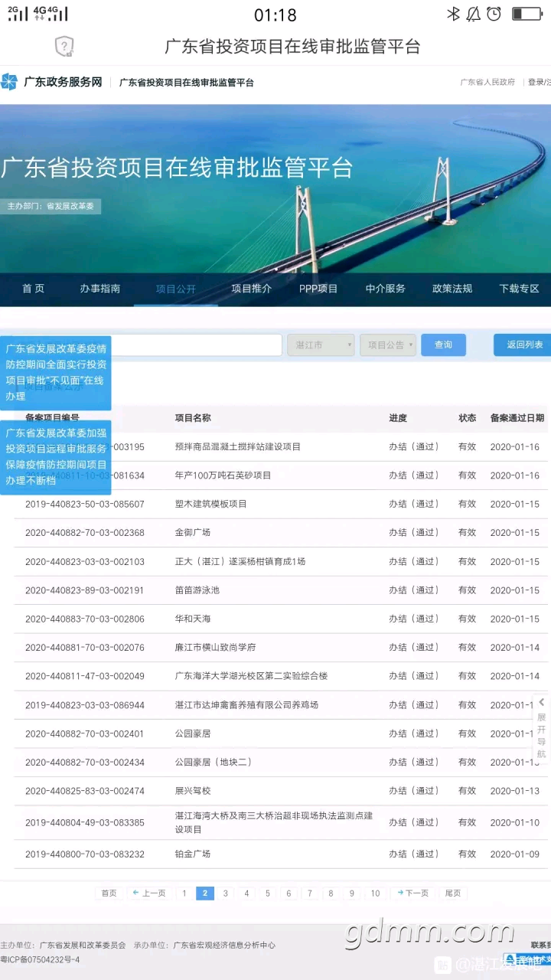Viewport: 551px width, 980px height.
Task: Go to the 首页 nav tab
Action: 33,289
